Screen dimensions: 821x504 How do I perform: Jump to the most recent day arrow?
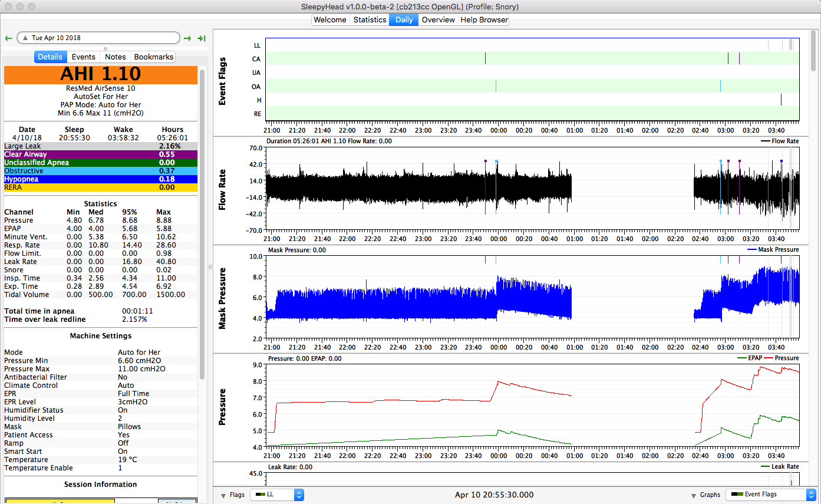[x=202, y=38]
